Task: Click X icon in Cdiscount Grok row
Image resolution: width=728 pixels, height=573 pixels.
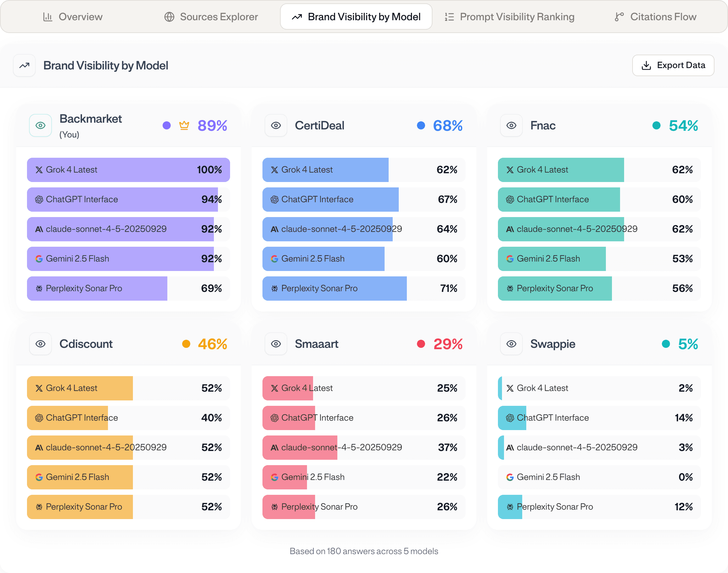Action: tap(39, 388)
